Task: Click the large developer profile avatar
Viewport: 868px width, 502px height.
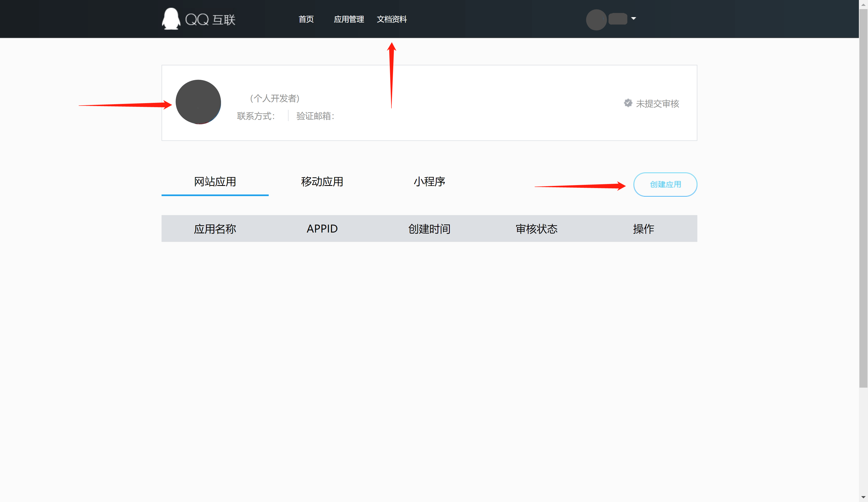Action: click(x=198, y=102)
